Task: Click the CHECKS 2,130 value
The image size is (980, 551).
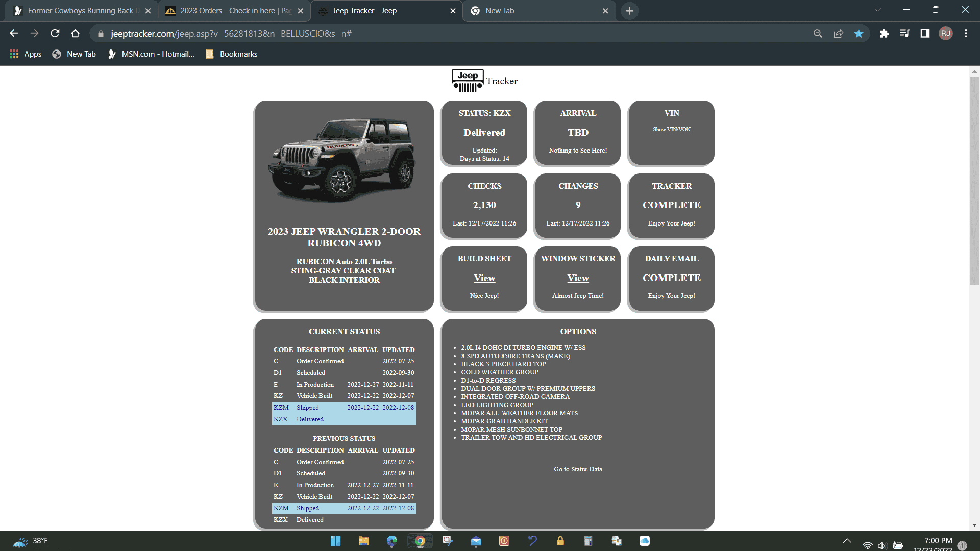Action: tap(484, 205)
